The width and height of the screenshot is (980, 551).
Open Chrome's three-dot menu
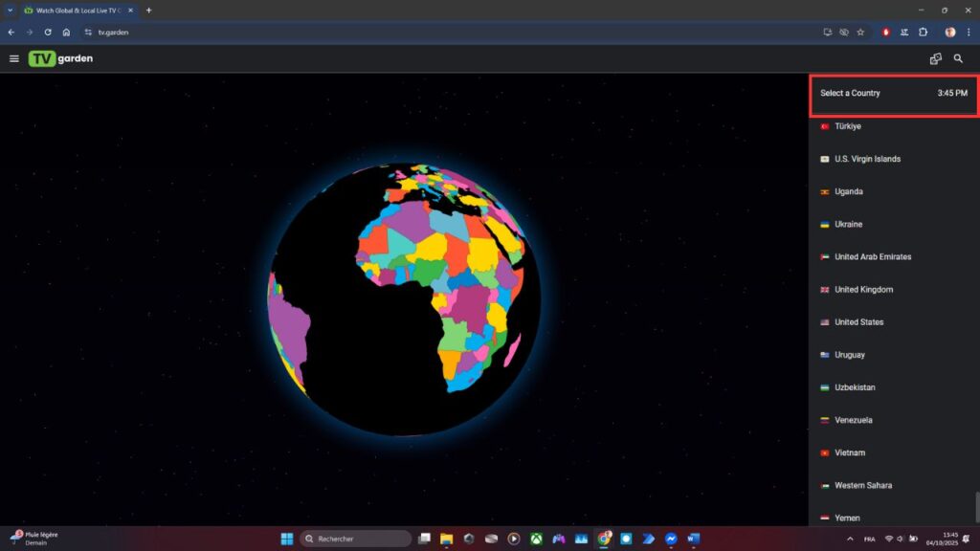969,32
